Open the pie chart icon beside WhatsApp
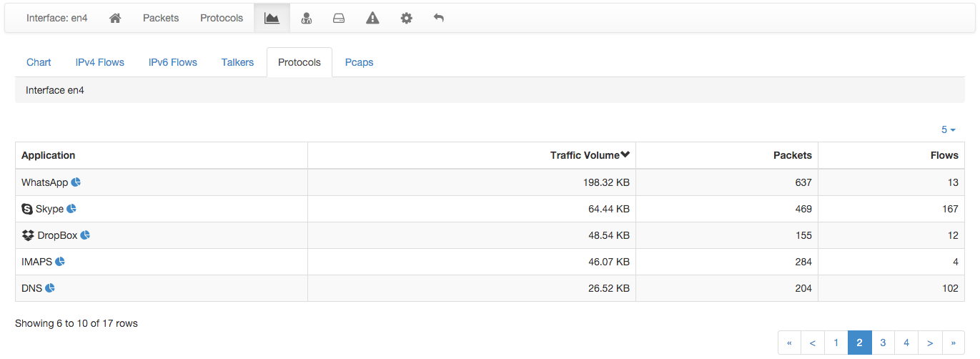This screenshot has width=980, height=359. 76,182
